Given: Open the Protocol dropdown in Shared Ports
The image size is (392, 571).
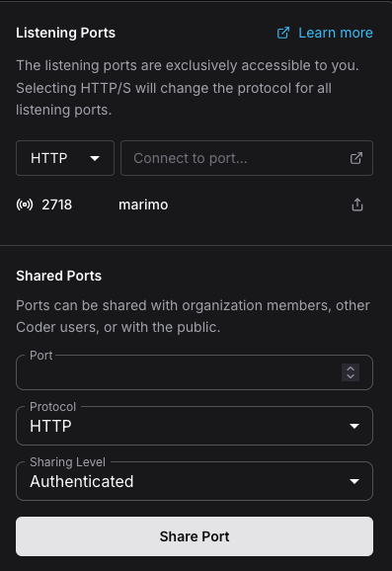Looking at the screenshot, I should click(x=195, y=426).
